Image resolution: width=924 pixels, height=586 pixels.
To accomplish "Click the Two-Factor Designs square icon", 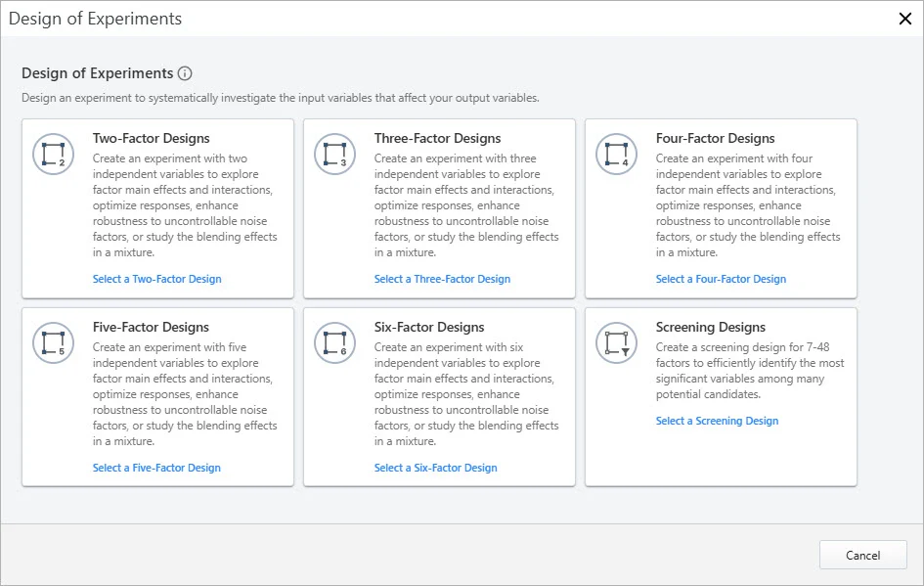I will [53, 154].
